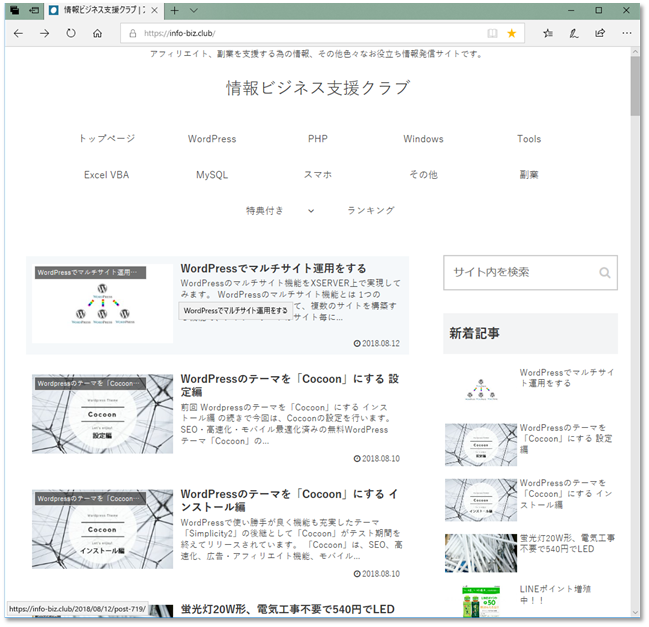Click the set tabs aside icon
This screenshot has height=627, width=649.
[34, 11]
